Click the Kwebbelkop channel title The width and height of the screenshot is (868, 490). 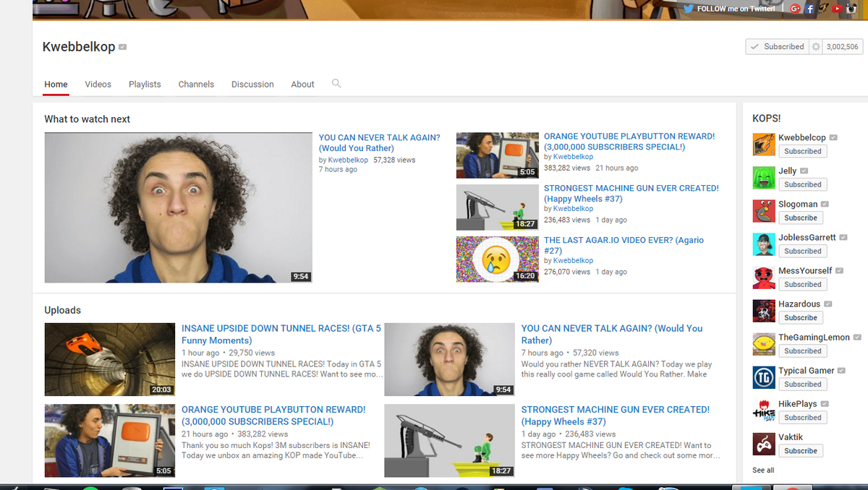(79, 47)
